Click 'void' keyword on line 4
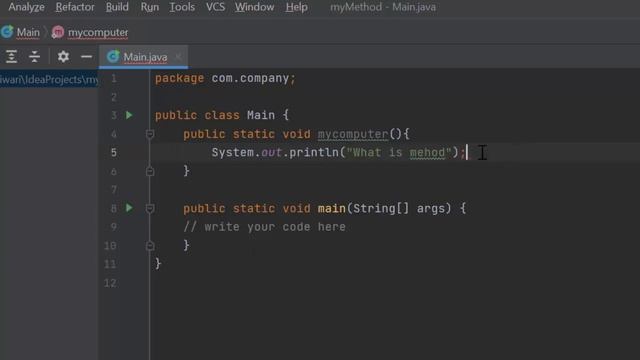 point(296,134)
